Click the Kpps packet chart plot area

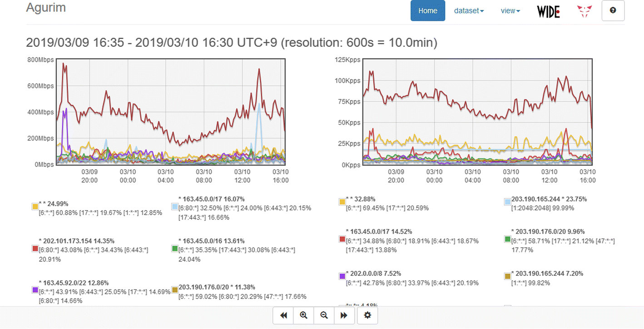(x=478, y=112)
